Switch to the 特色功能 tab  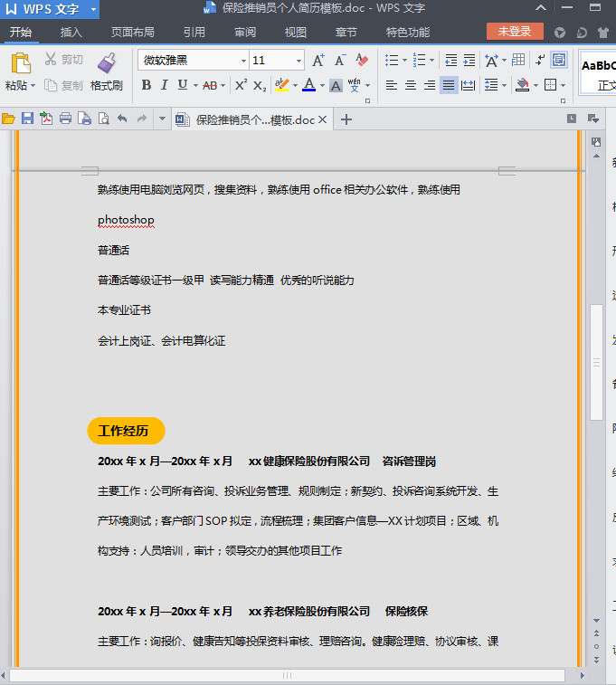408,32
